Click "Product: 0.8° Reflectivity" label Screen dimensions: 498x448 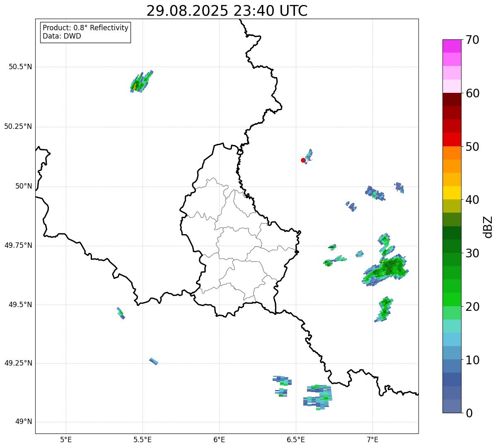tap(86, 28)
